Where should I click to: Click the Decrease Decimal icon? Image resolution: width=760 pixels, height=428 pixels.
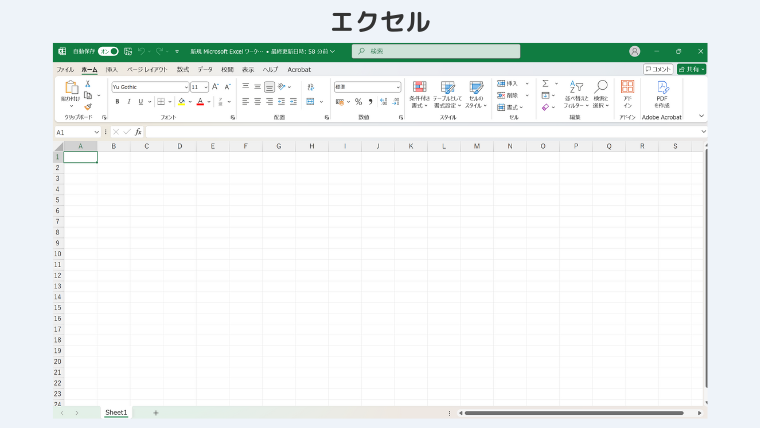(x=396, y=102)
